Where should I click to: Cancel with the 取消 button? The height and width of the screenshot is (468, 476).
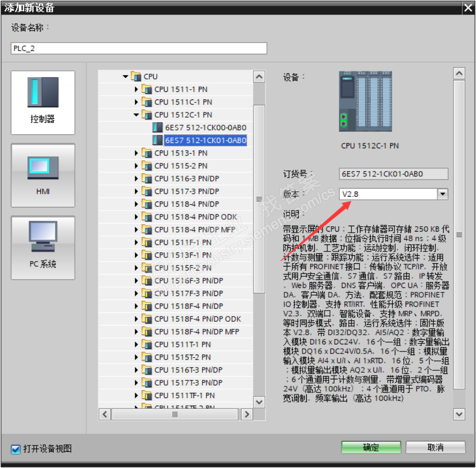(435, 447)
